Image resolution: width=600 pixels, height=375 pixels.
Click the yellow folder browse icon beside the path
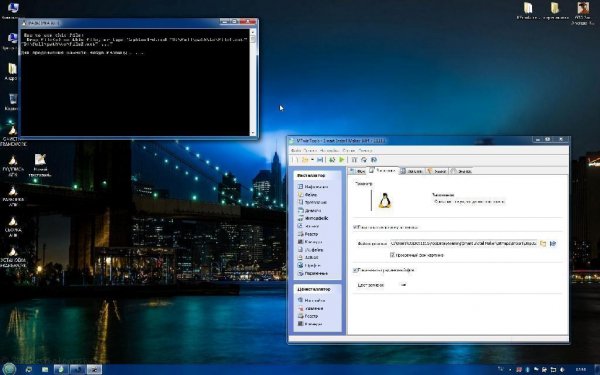[x=543, y=243]
